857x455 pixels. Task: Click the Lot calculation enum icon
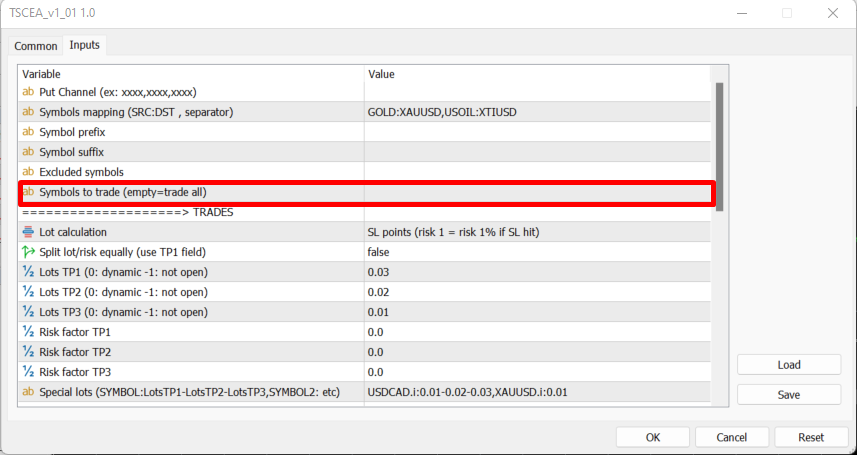pos(28,232)
